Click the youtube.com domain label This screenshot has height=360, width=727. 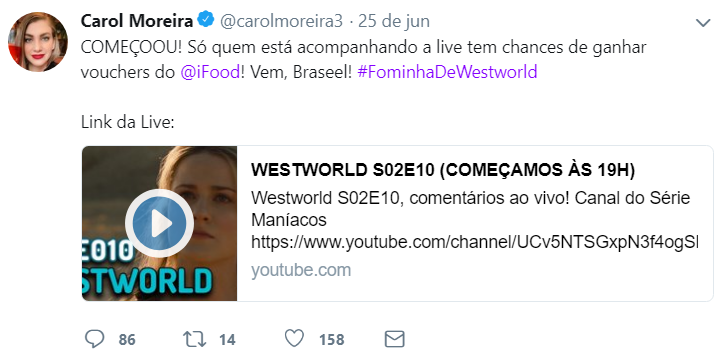(x=301, y=270)
